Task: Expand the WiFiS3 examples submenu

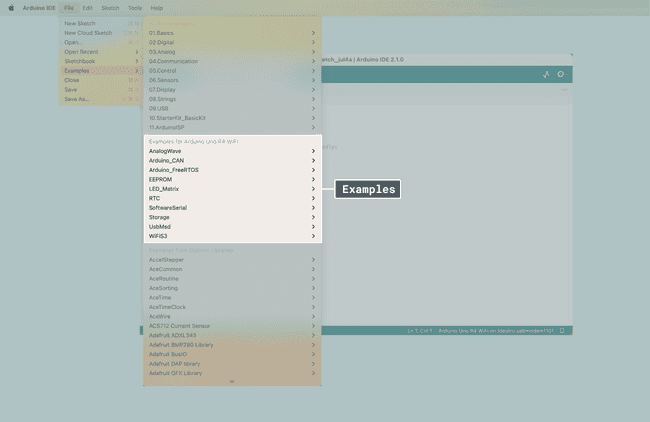Action: click(x=232, y=236)
